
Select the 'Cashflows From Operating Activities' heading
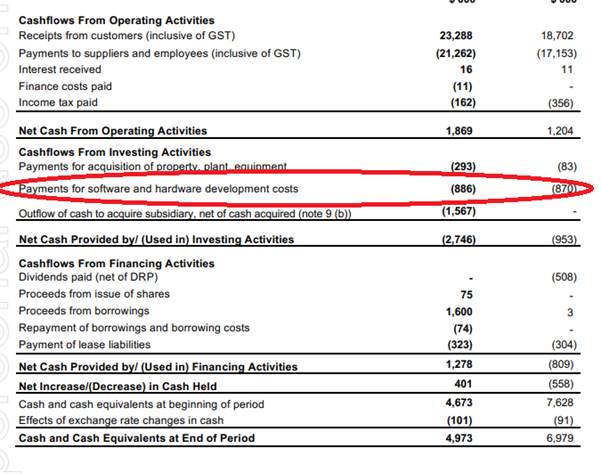pyautogui.click(x=117, y=20)
